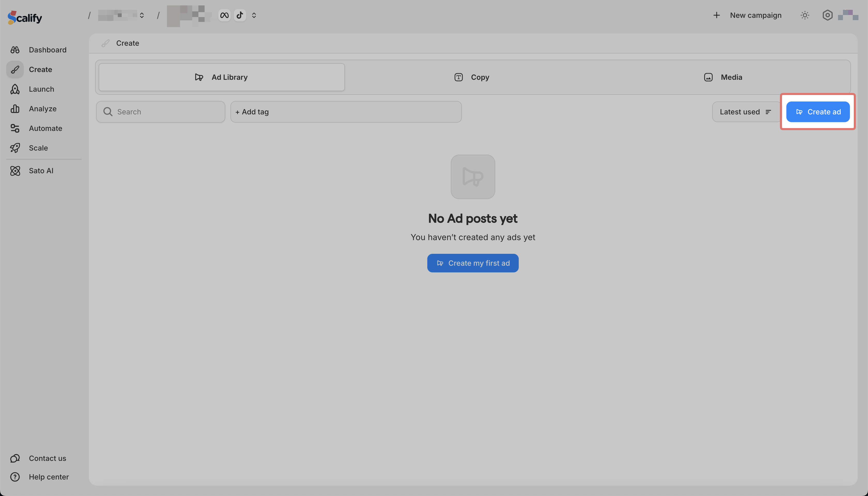Expand the workspace selector chevron
Screen dimensions: 868x496
click(x=142, y=15)
